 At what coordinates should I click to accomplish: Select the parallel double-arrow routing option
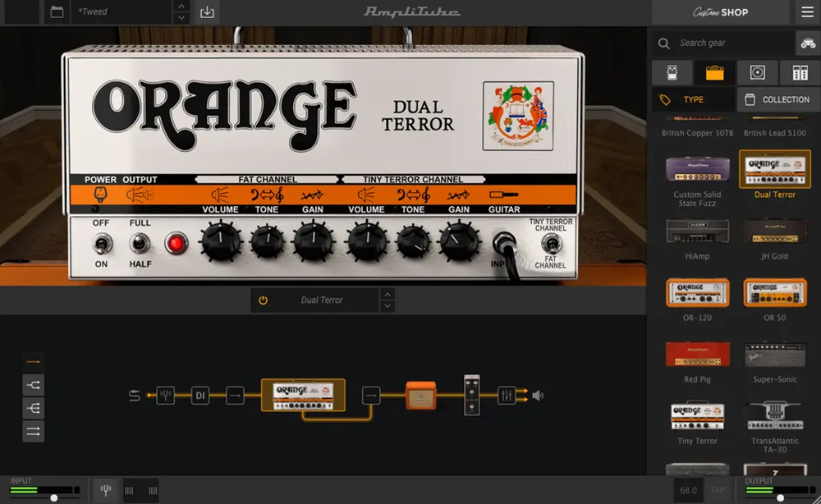(33, 432)
